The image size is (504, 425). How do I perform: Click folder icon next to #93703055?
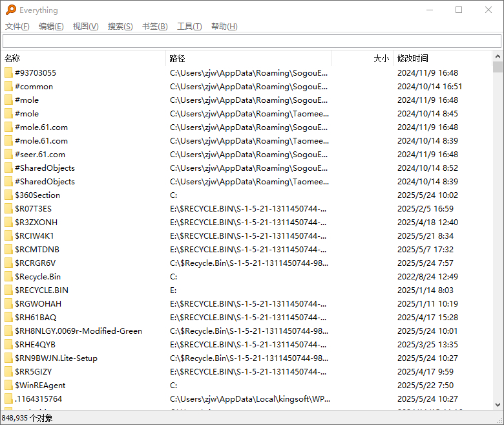point(8,73)
